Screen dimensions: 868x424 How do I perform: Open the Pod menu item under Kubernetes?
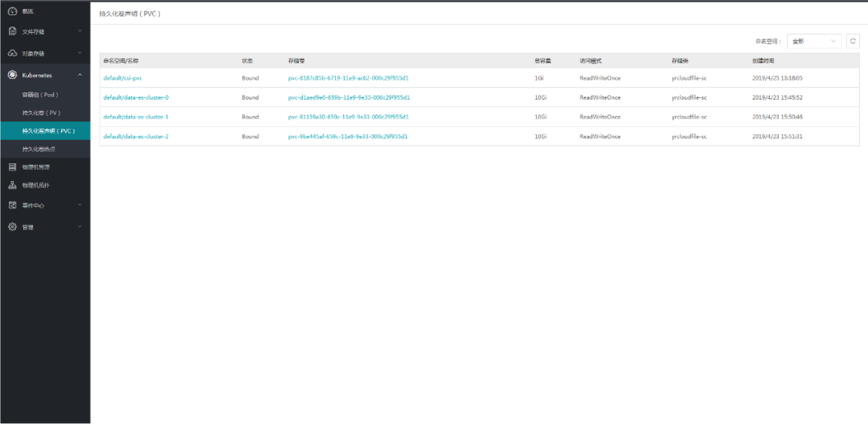tap(40, 94)
